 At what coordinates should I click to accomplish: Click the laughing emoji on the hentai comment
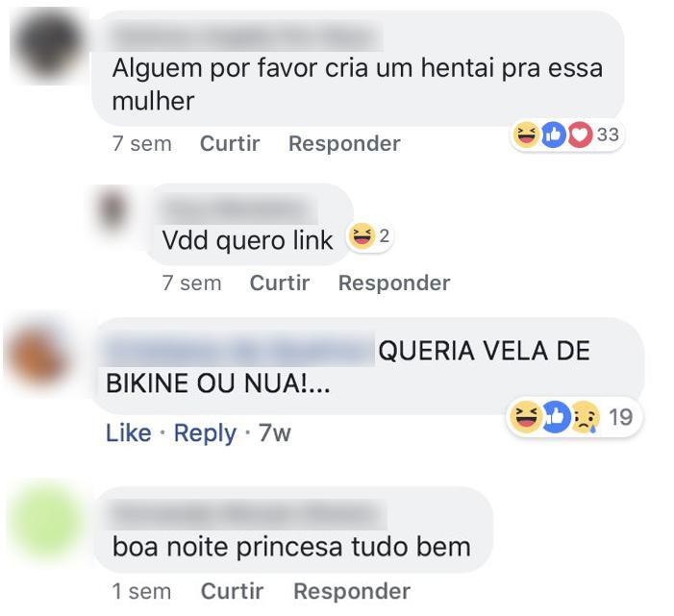(x=527, y=135)
